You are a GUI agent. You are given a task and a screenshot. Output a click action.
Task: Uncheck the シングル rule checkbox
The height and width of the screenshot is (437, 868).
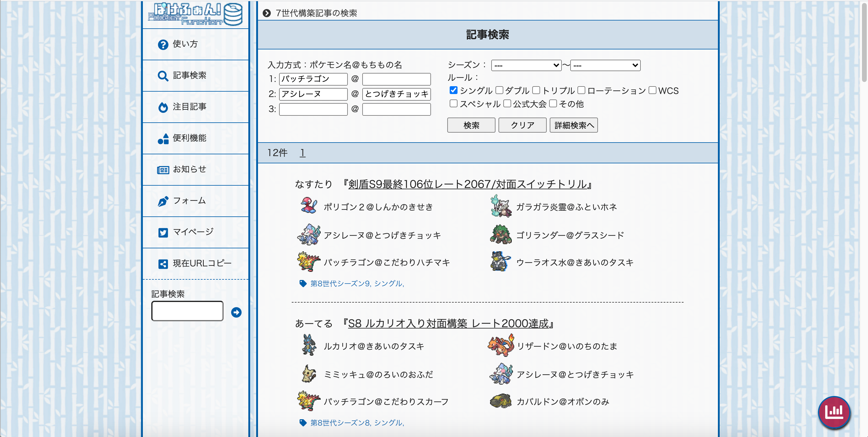click(x=453, y=90)
